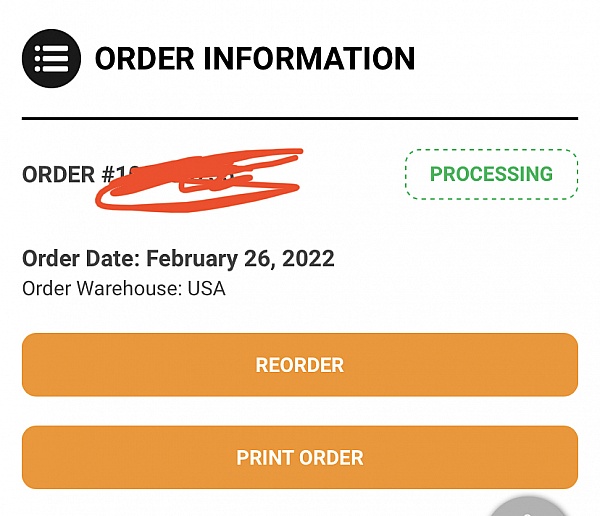Click the ORDER INFORMATION heading
The image size is (600, 516).
(x=254, y=59)
